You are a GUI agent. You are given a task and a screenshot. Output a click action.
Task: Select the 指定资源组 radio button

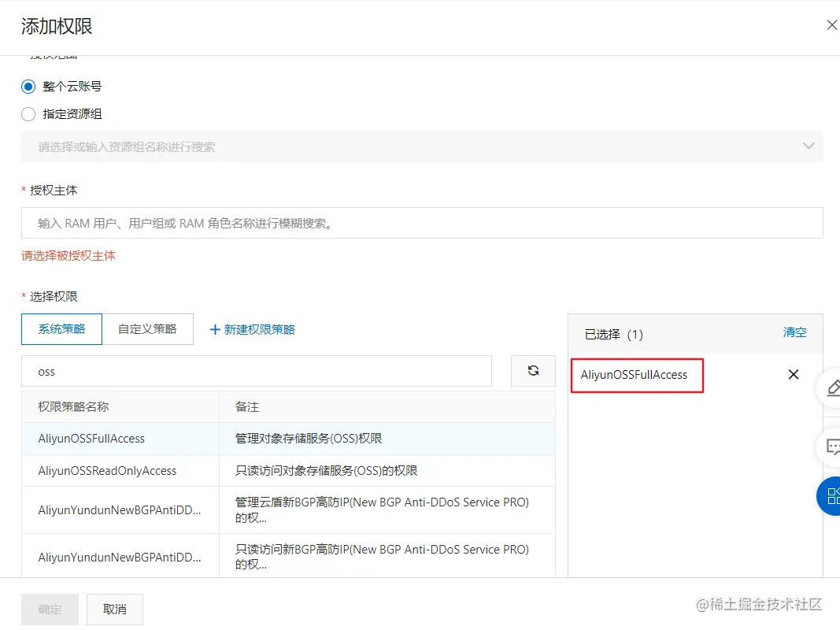pyautogui.click(x=28, y=114)
